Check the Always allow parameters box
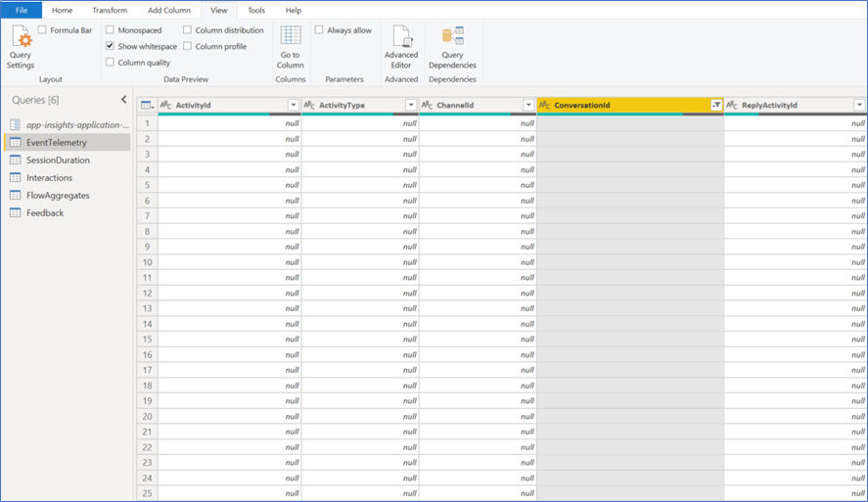 319,30
